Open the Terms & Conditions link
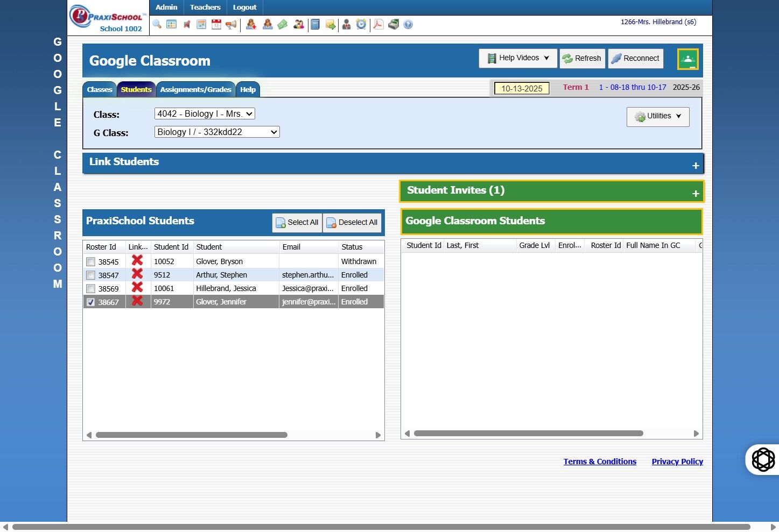This screenshot has height=532, width=779. (x=600, y=462)
